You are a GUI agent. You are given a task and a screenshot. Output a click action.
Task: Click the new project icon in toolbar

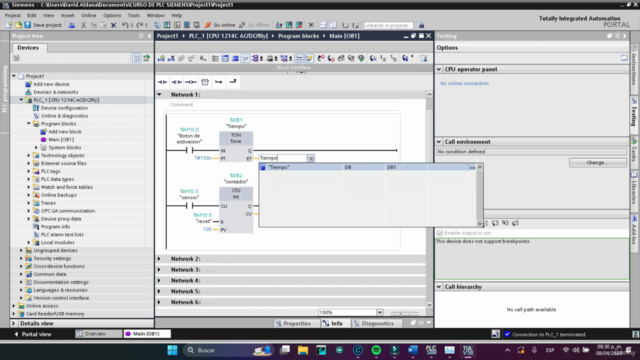tap(9, 25)
